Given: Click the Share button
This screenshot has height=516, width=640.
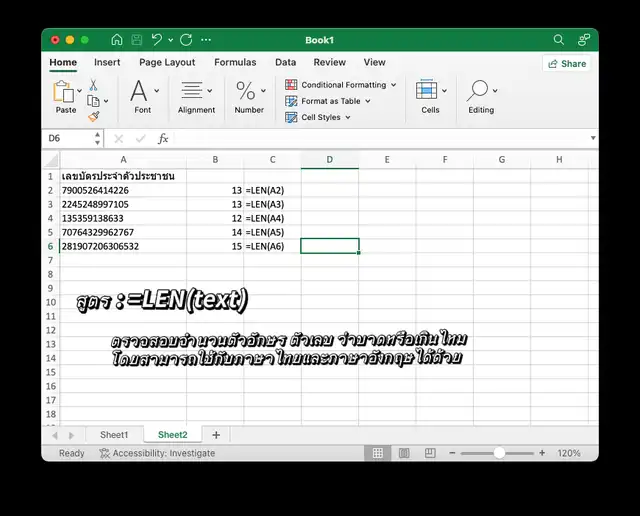Looking at the screenshot, I should 567,63.
